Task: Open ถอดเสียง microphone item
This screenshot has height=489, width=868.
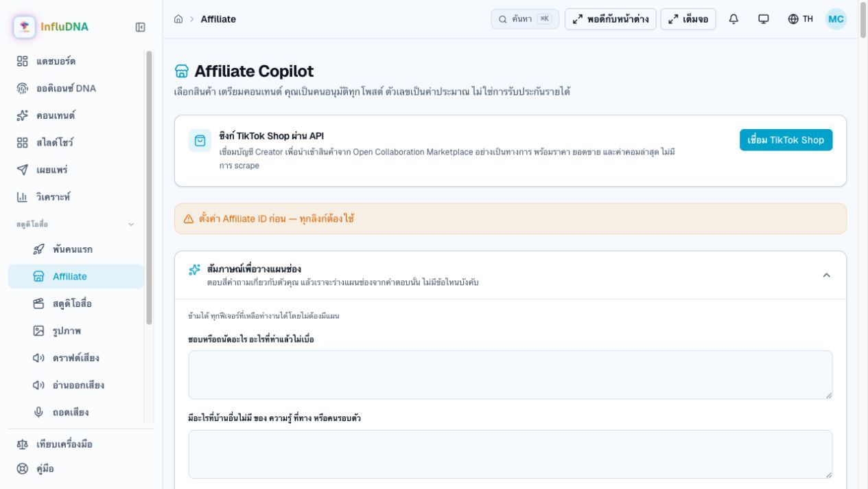Action: tap(71, 412)
